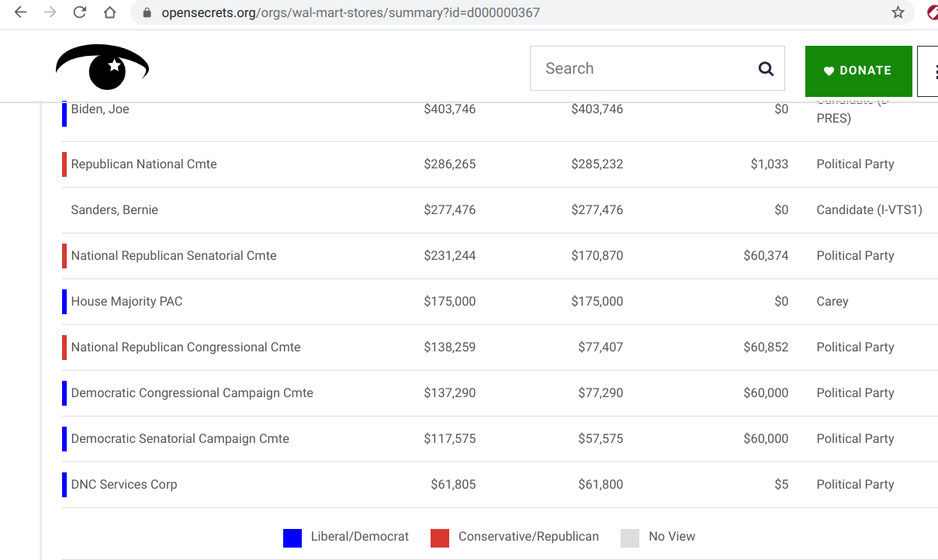Click the padlock site security icon
Screen dimensions: 938x560
(x=147, y=13)
